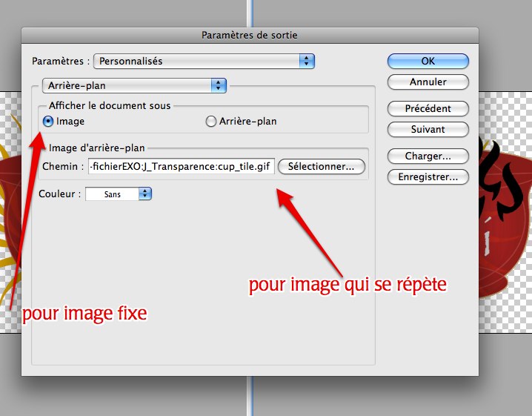Save settings using Enregistrer...
532x416 pixels.
click(x=428, y=177)
